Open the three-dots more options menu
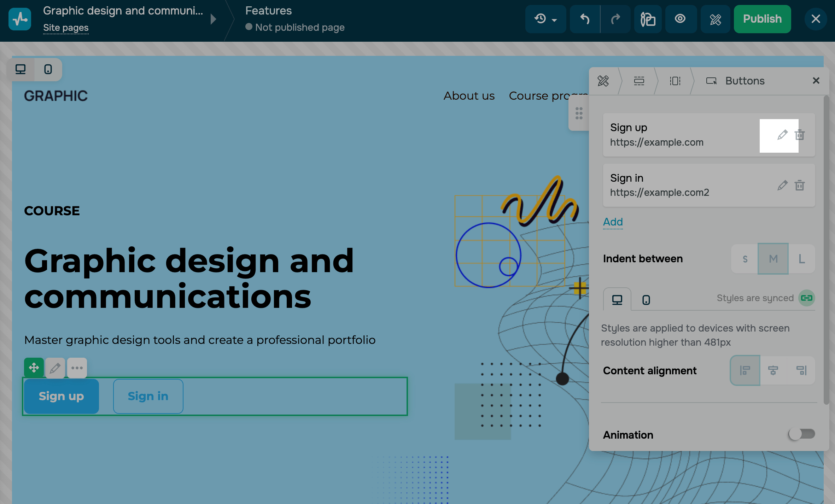The height and width of the screenshot is (504, 835). pos(77,368)
